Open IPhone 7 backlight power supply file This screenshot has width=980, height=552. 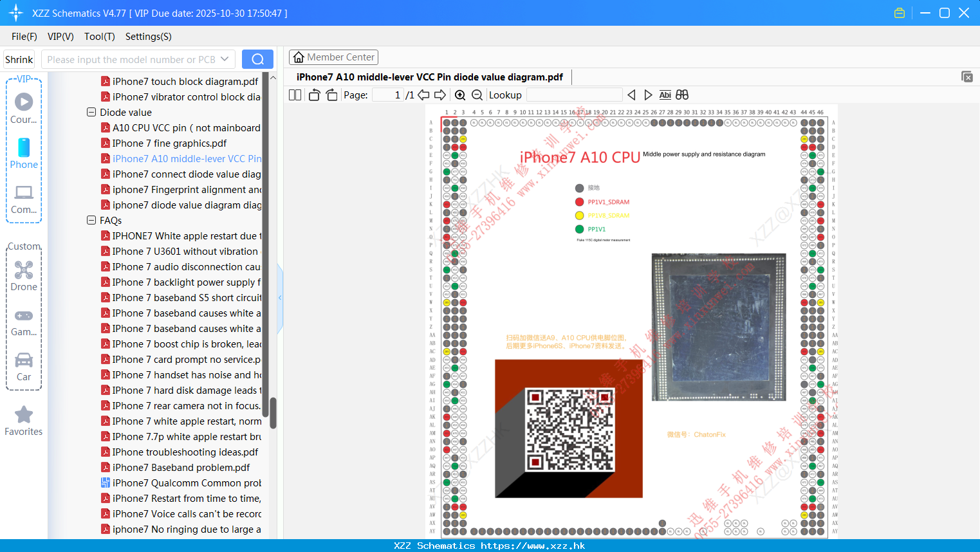(181, 282)
